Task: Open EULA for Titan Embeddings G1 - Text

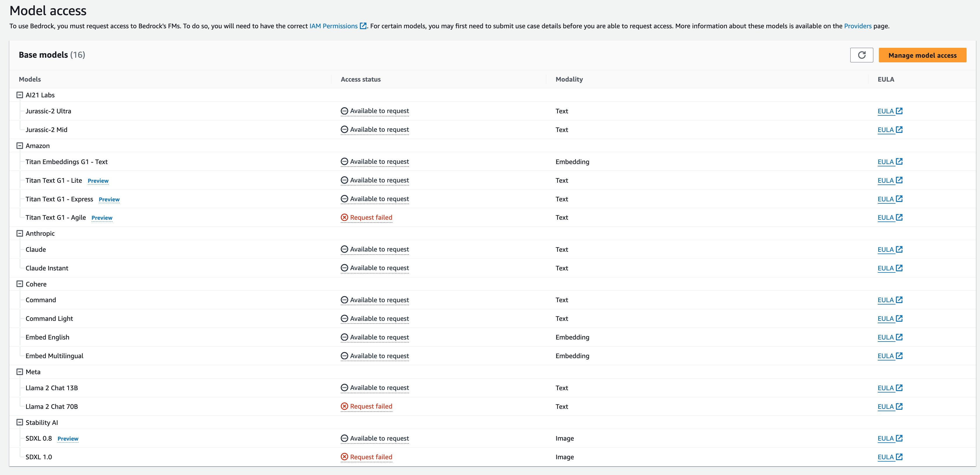Action: [890, 162]
